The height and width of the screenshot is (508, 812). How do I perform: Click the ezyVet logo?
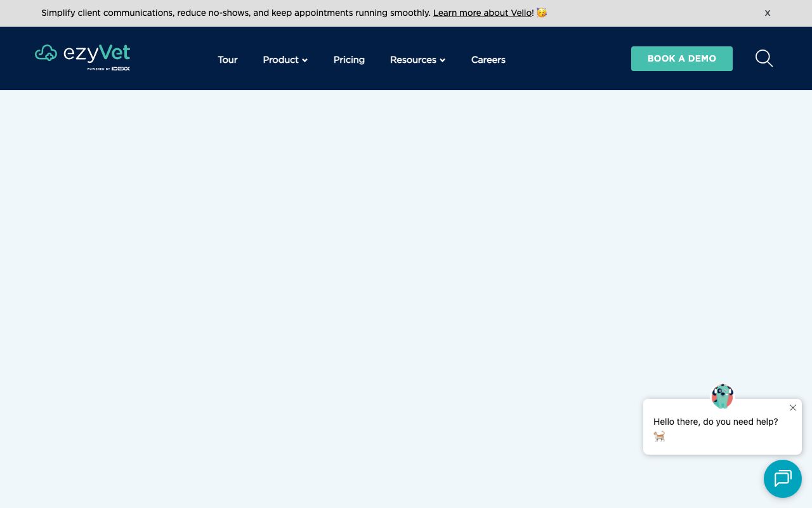pyautogui.click(x=82, y=58)
